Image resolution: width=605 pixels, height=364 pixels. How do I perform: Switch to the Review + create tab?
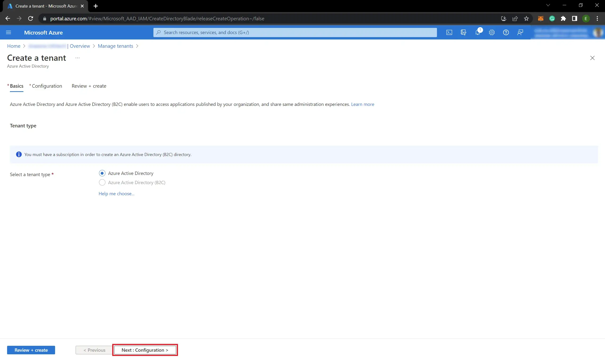(x=89, y=86)
